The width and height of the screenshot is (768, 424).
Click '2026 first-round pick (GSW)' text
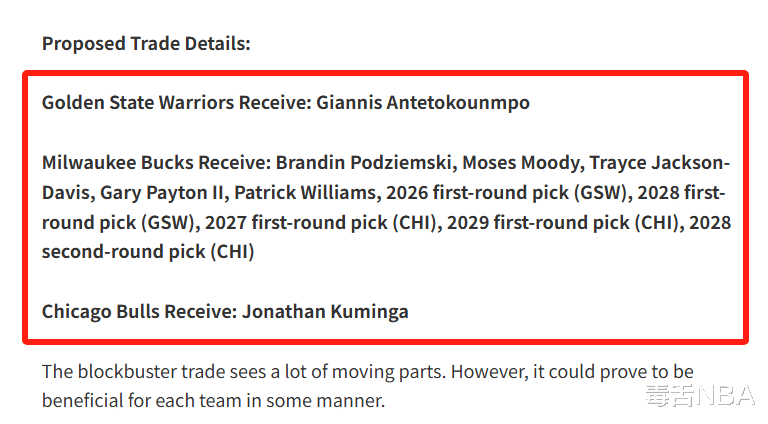506,193
